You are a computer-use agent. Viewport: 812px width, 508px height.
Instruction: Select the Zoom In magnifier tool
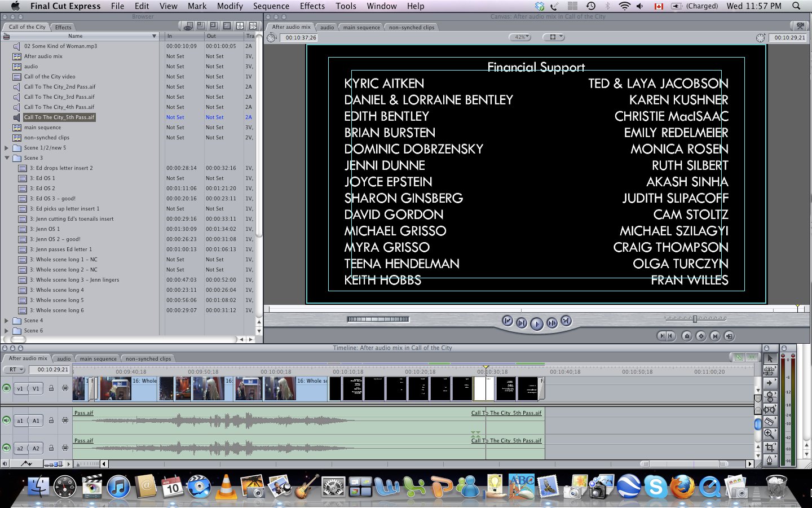(x=770, y=434)
